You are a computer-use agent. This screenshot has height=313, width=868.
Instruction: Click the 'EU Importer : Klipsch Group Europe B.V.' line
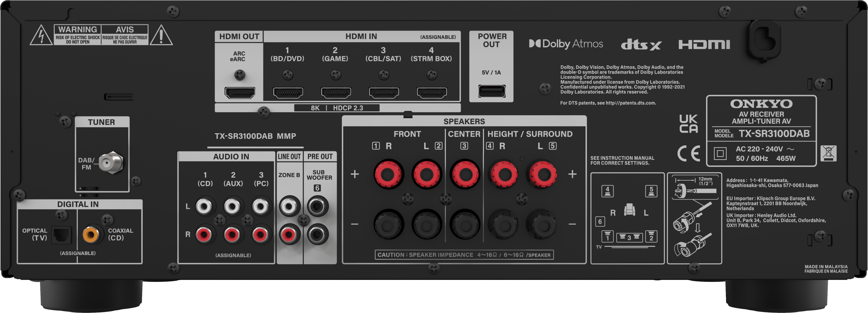click(771, 198)
